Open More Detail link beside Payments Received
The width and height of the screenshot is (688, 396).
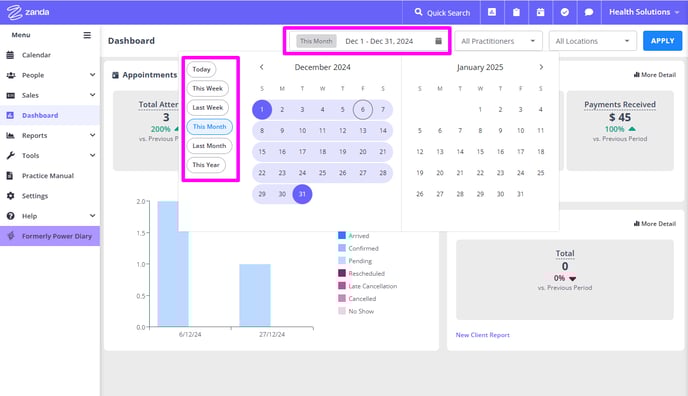point(655,75)
